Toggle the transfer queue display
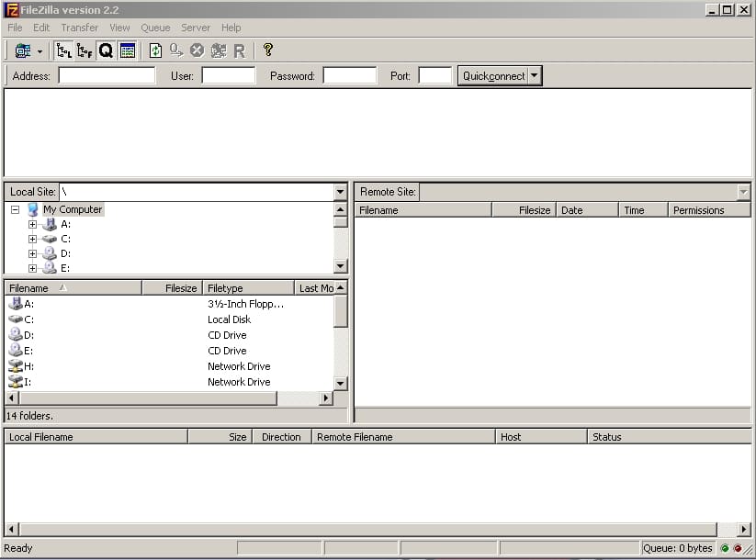This screenshot has height=560, width=756. click(105, 50)
